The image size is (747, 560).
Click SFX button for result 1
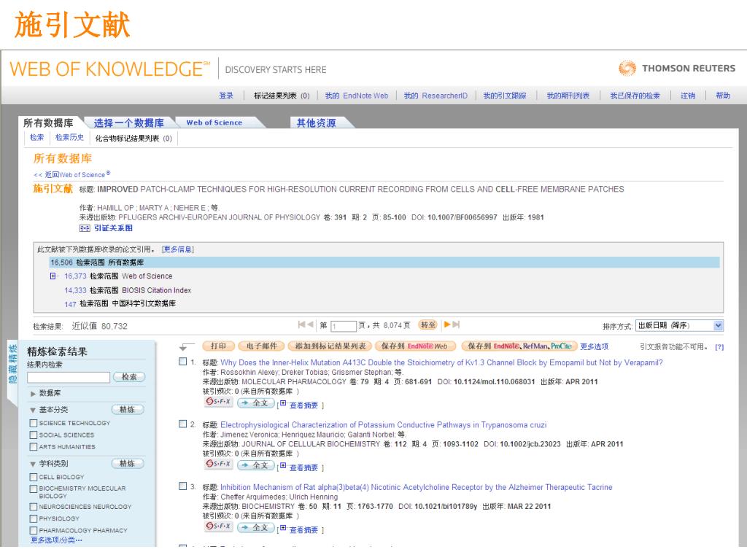click(218, 402)
